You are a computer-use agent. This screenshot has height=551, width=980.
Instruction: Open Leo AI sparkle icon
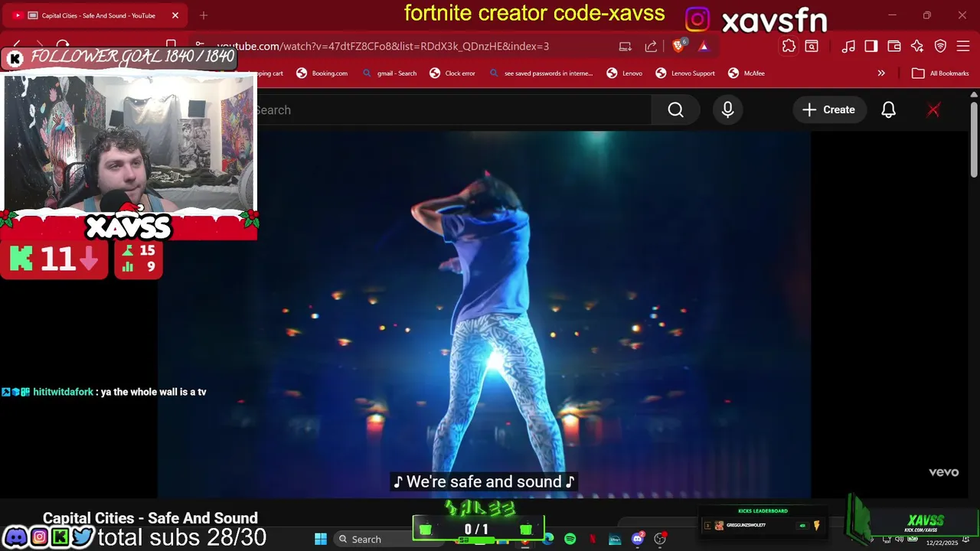[x=917, y=47]
